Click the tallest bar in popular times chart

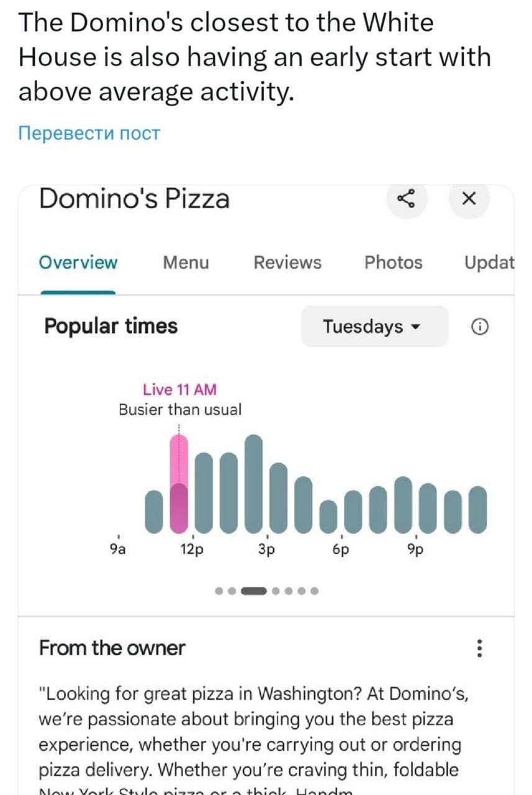(x=253, y=484)
